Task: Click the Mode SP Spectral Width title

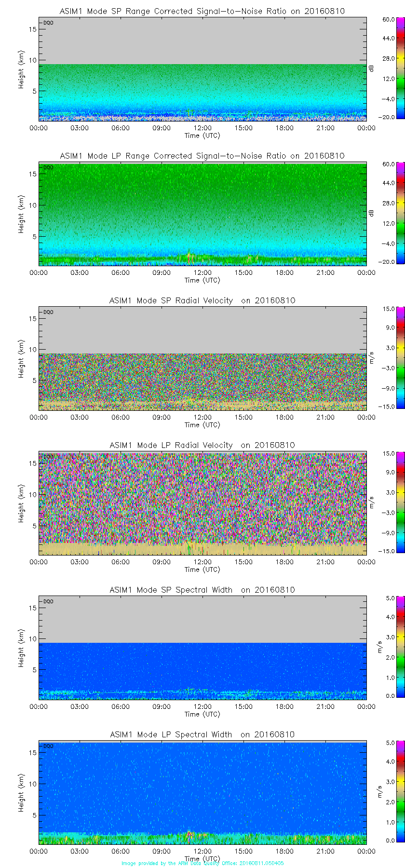Action: pos(202,590)
